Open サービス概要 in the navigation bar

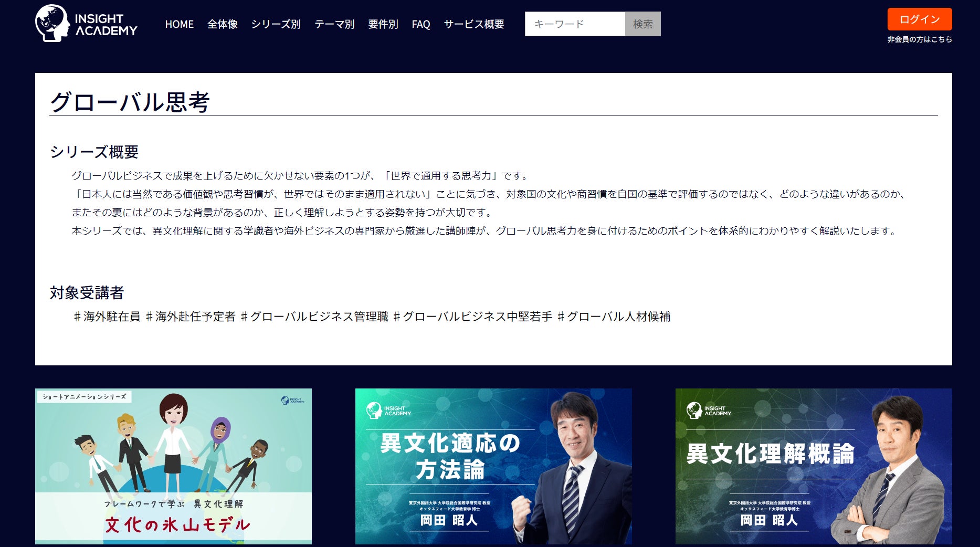coord(474,24)
